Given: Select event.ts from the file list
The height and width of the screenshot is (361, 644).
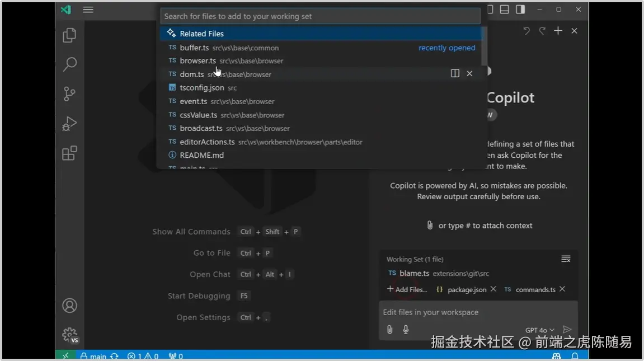Looking at the screenshot, I should click(x=320, y=101).
